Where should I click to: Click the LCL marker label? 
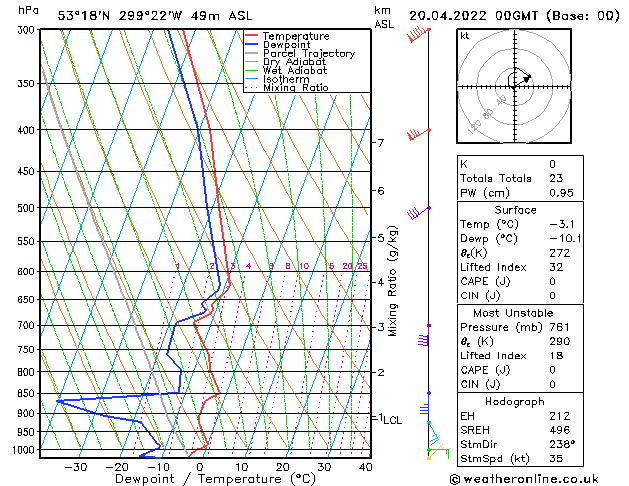(393, 420)
